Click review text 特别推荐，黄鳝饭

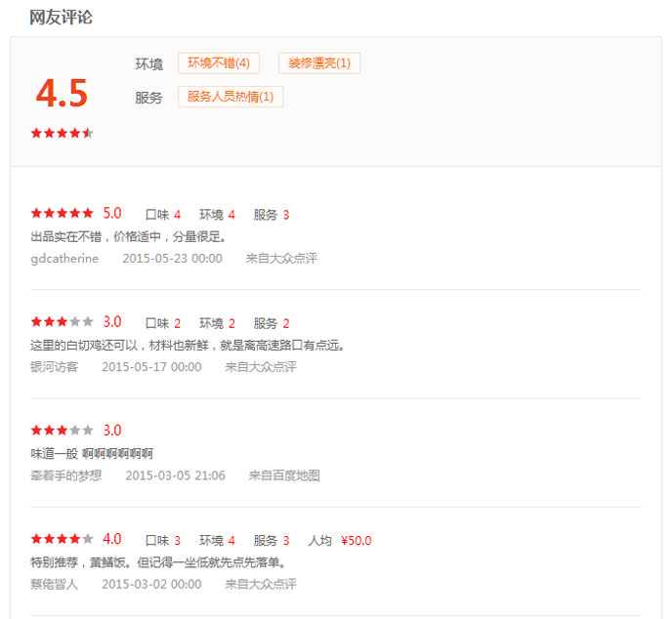click(x=157, y=562)
